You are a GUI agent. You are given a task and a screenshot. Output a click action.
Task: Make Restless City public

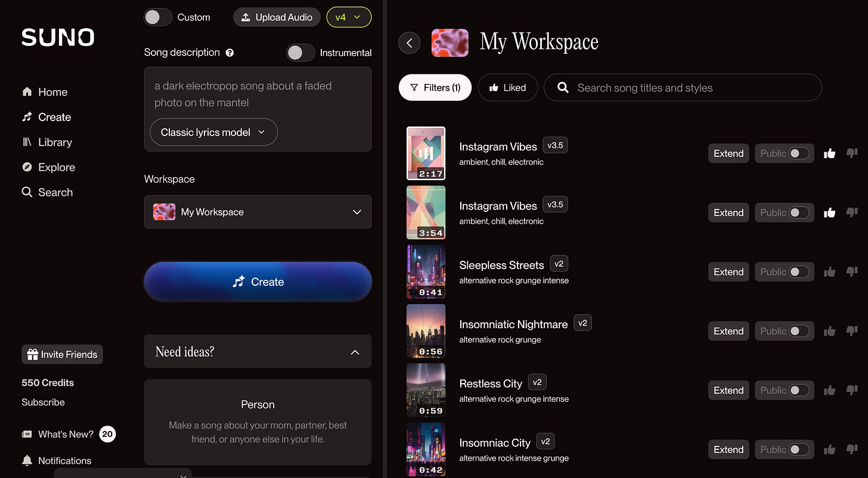(799, 390)
